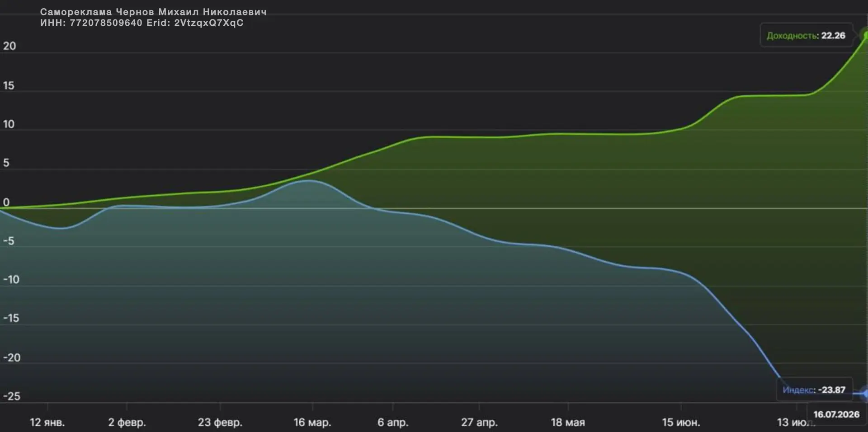Image resolution: width=868 pixels, height=432 pixels.
Task: Click the Индекс -23.87 tooltip label
Action: coord(814,390)
